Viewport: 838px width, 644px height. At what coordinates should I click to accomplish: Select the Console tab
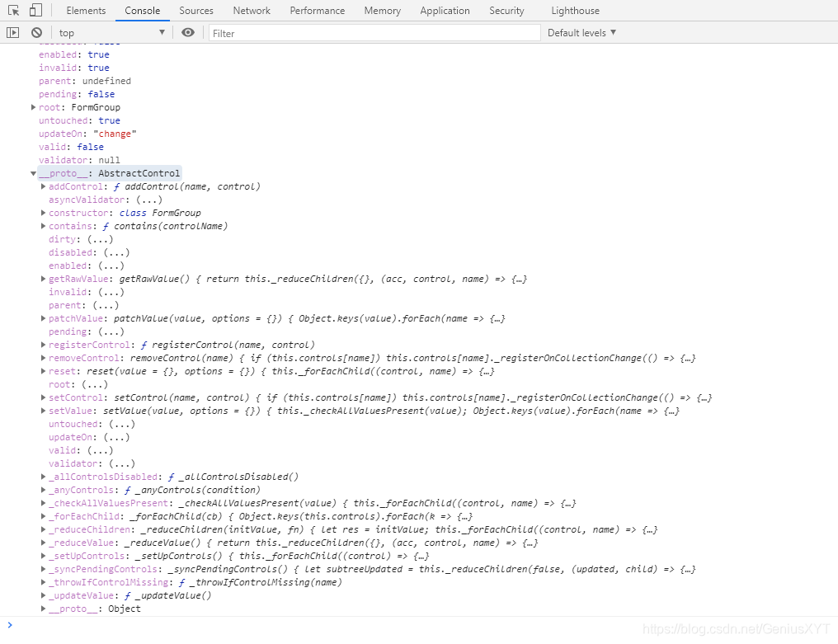pos(142,11)
